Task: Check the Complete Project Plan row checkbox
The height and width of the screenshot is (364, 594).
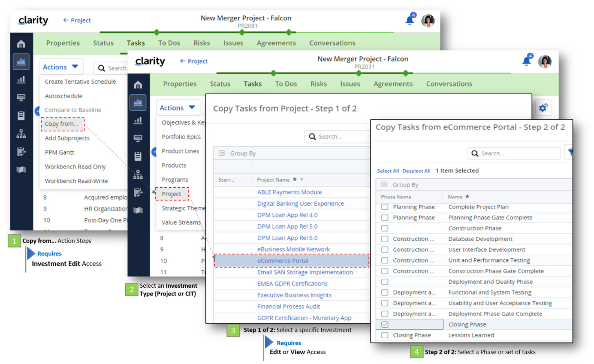Action: pyautogui.click(x=385, y=207)
